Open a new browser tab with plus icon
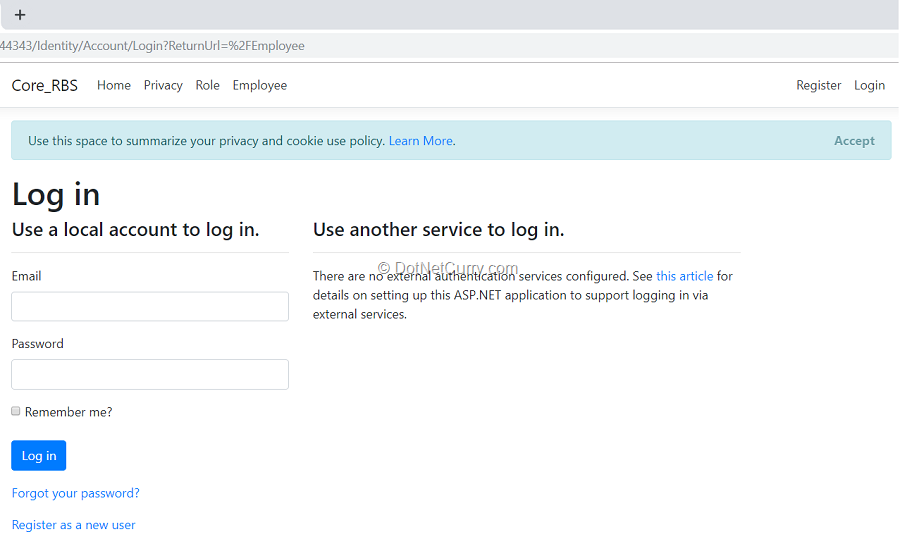 point(20,15)
